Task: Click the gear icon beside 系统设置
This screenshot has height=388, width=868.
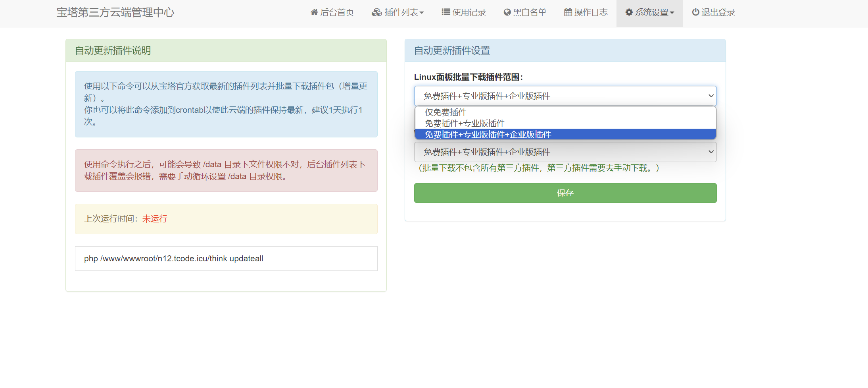Action: (x=629, y=12)
